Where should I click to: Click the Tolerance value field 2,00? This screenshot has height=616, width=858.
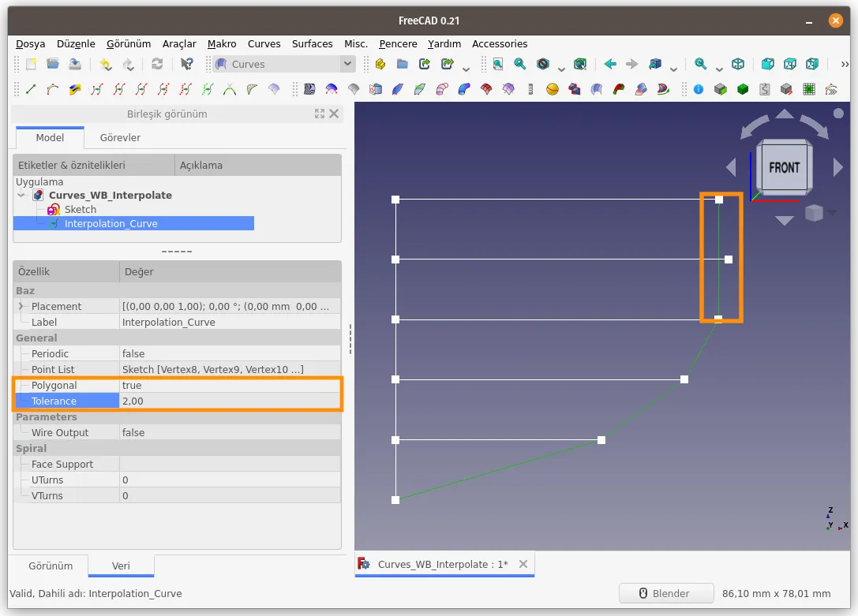click(x=230, y=401)
